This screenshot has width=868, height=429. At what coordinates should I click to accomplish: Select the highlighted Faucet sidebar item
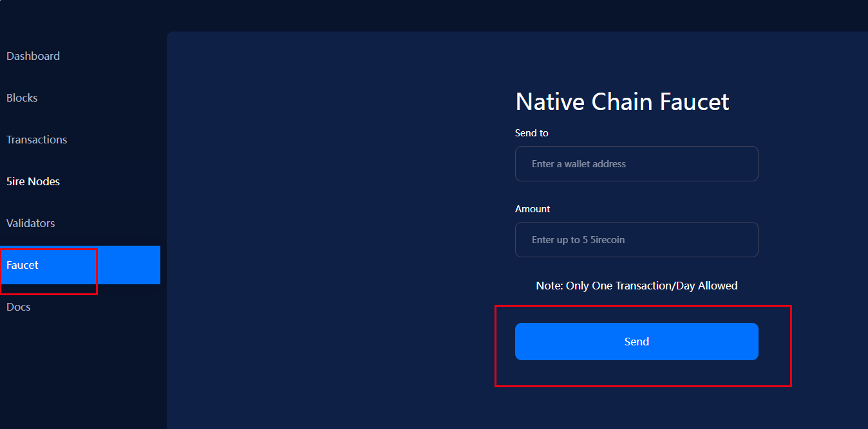(23, 265)
